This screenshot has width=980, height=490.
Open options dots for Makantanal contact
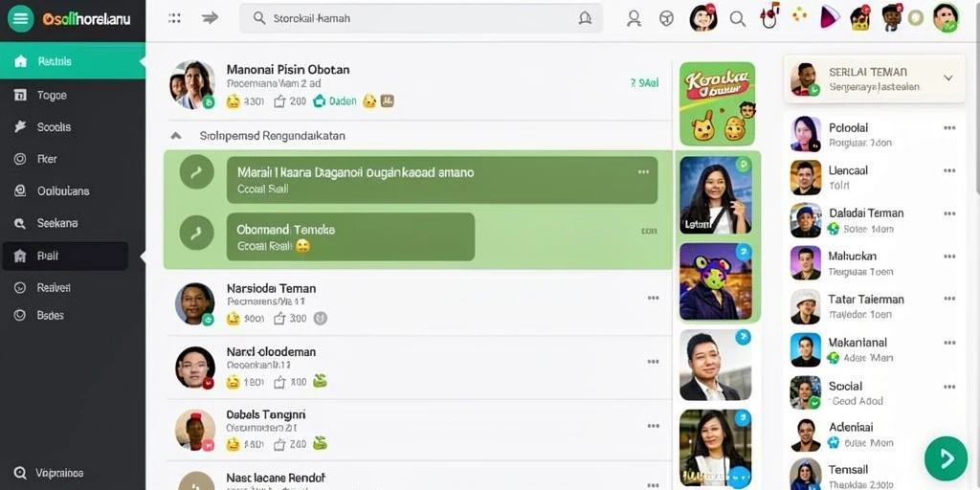coord(949,344)
